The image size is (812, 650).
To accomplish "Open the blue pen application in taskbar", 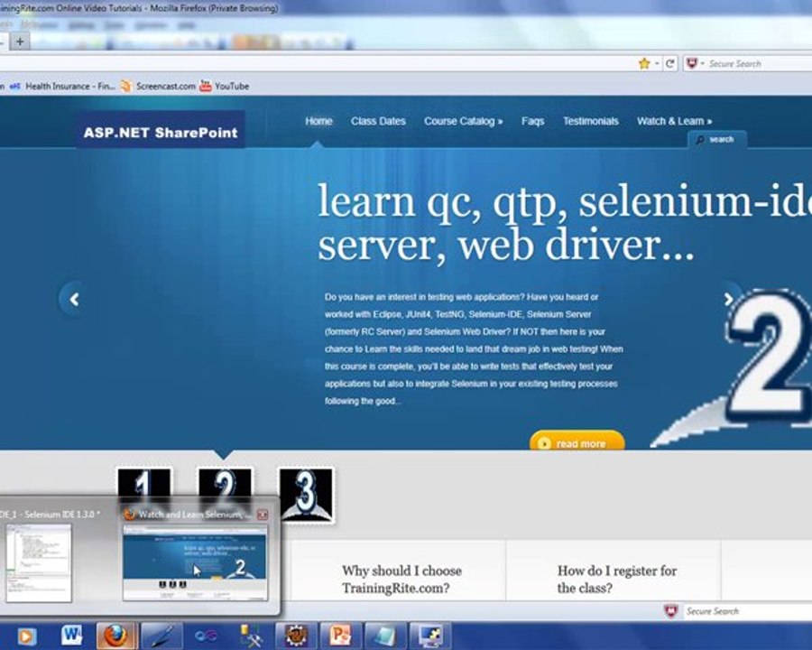I will (x=161, y=636).
